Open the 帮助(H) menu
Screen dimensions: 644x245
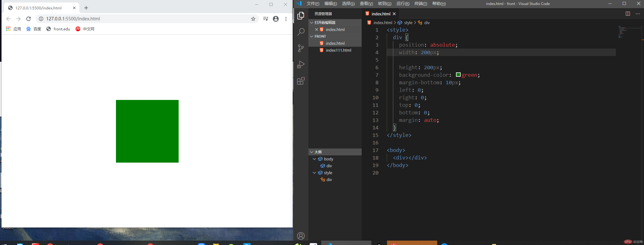pyautogui.click(x=439, y=4)
